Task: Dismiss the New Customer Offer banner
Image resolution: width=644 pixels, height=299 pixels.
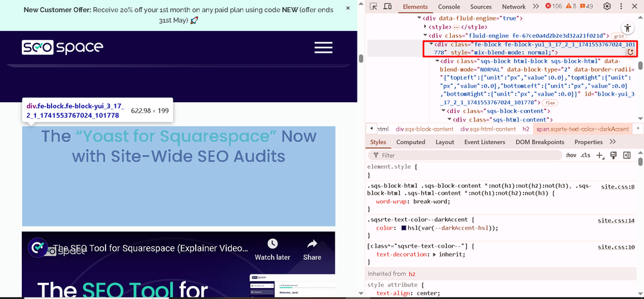Action: 348,8
